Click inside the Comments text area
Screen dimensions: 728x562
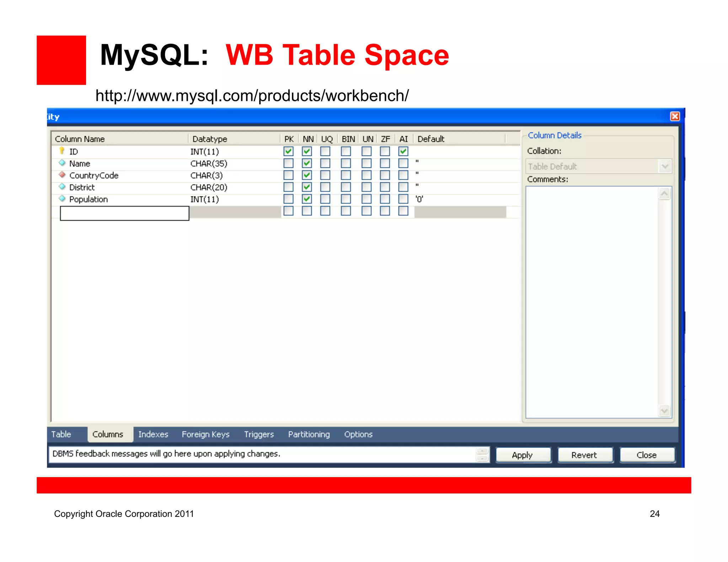[x=592, y=302]
